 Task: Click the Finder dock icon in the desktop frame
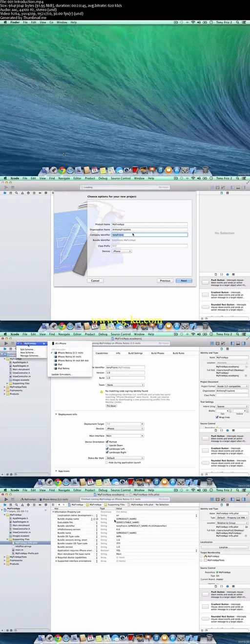click(46, 170)
